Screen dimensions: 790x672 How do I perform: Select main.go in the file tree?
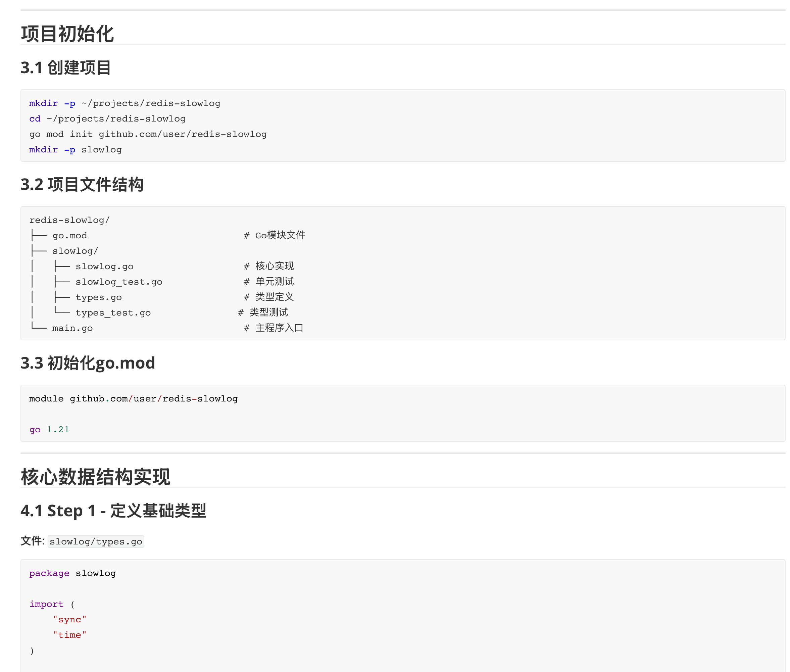[72, 328]
